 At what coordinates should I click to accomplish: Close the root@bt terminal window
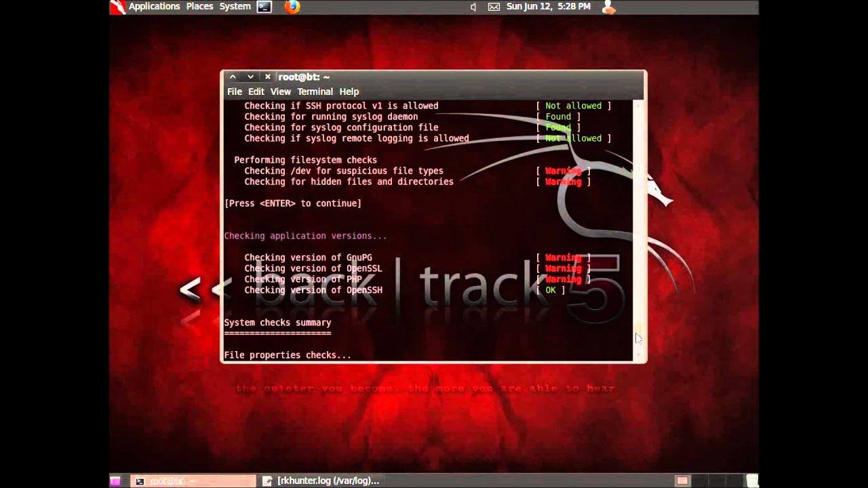(x=268, y=77)
